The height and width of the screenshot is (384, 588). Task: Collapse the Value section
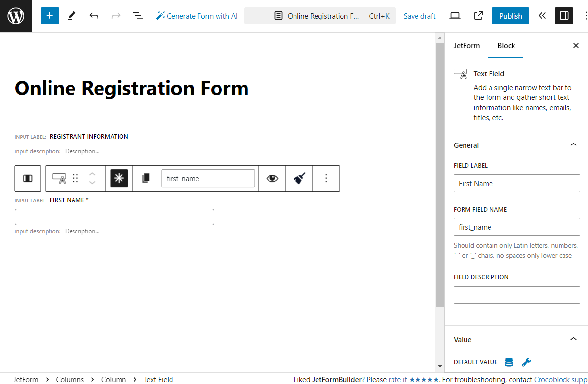coord(573,339)
